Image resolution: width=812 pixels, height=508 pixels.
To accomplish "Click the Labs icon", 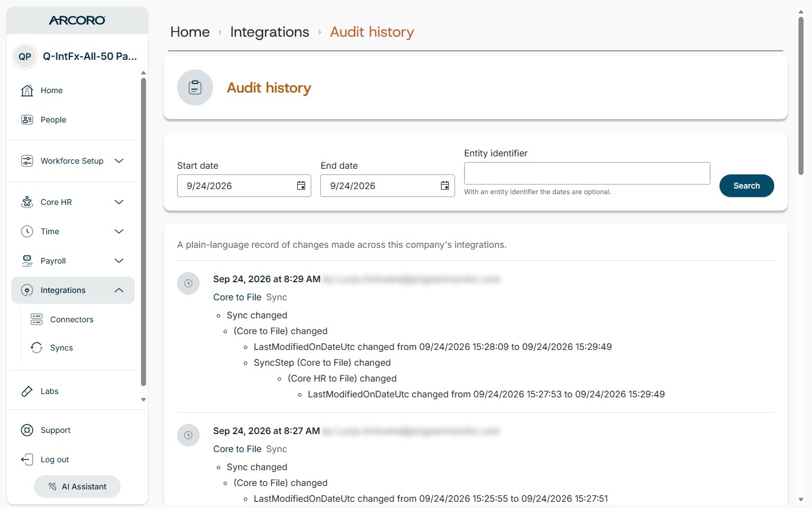I will tap(27, 391).
